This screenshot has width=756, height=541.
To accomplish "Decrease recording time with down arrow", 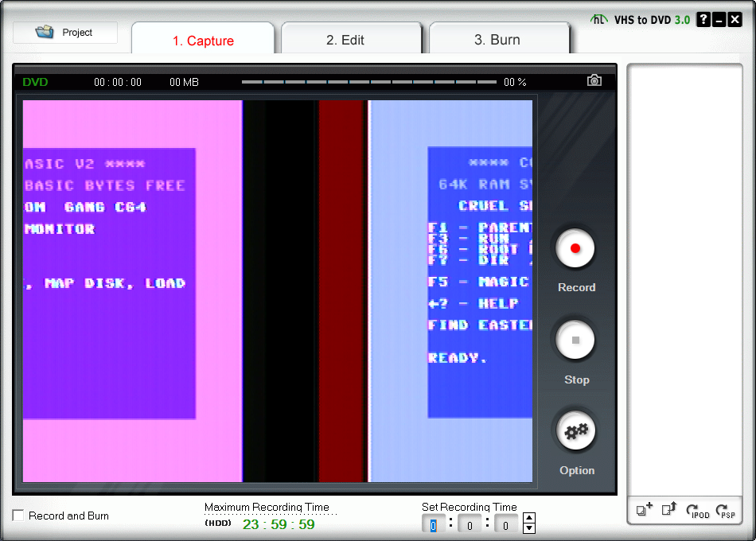I will [x=529, y=528].
